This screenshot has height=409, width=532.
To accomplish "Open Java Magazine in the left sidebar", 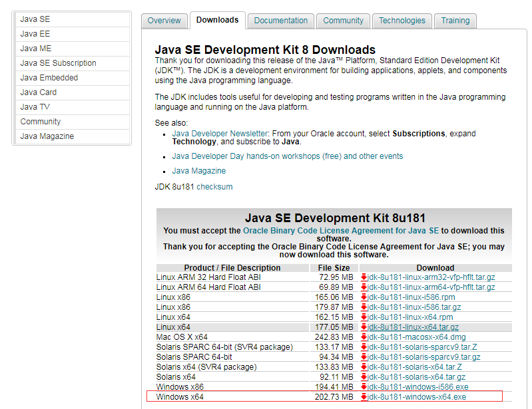I will [x=72, y=136].
